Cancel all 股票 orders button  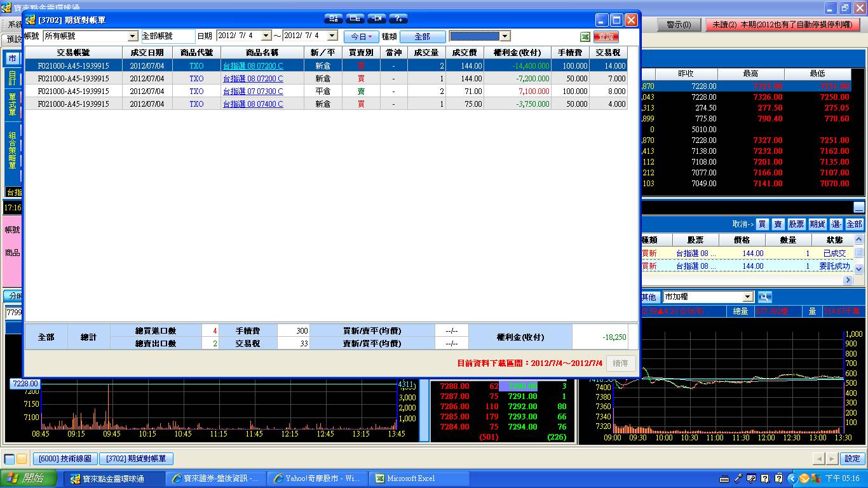click(x=796, y=224)
